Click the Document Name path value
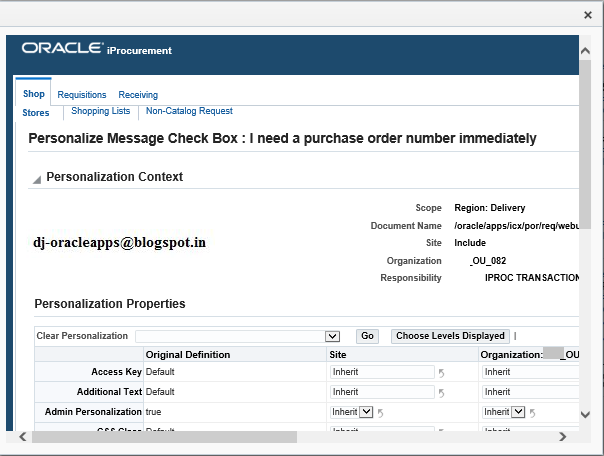Screen dimensions: 604x456 [x=517, y=226]
